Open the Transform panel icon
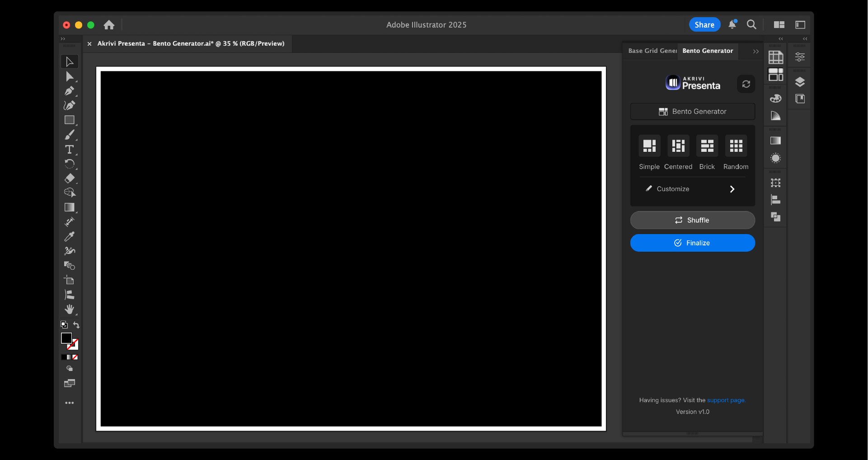The height and width of the screenshot is (460, 868). (x=776, y=183)
